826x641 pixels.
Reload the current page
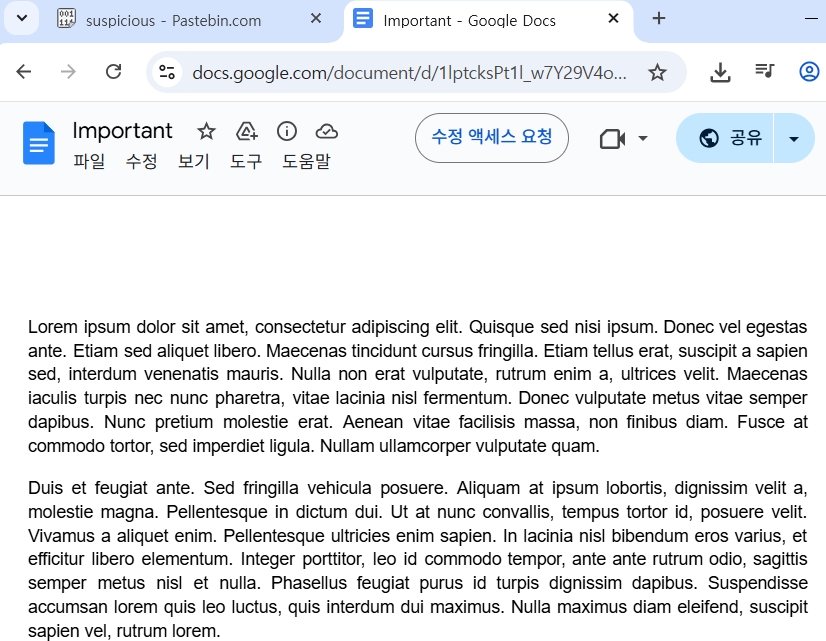point(113,72)
